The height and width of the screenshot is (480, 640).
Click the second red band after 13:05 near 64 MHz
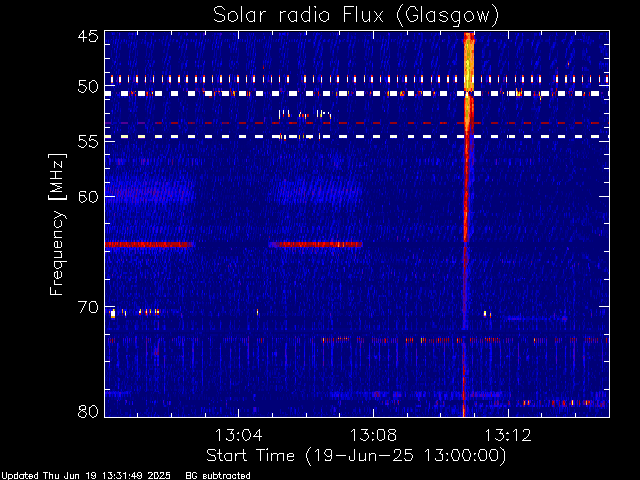pyautogui.click(x=316, y=244)
